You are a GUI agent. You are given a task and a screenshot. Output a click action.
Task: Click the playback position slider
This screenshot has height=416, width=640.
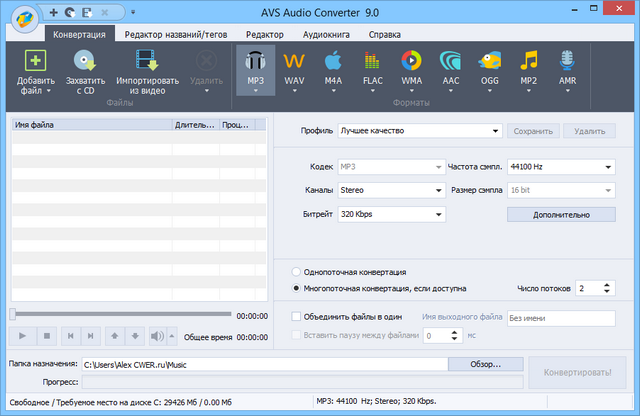[122, 315]
